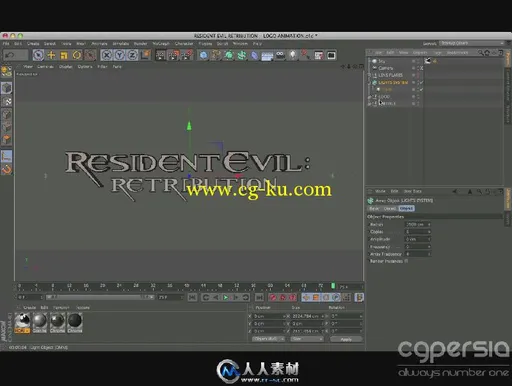Select the orange-highlighted material thumbnail

(22, 323)
